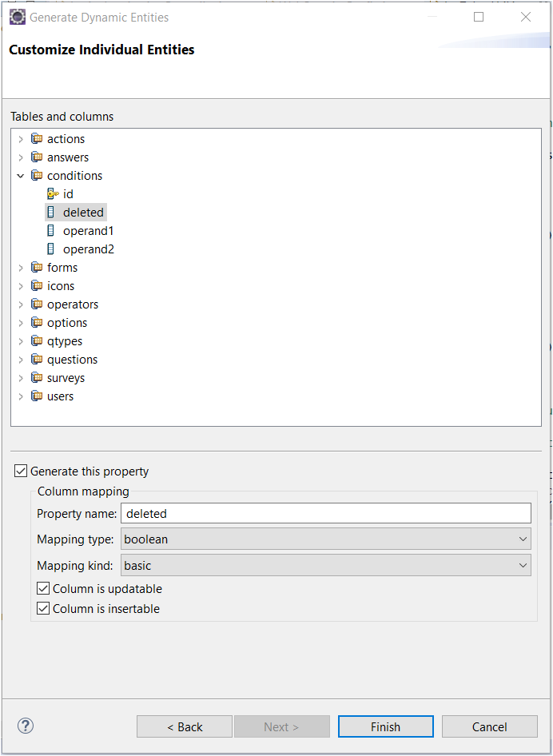Click the column icon beside operand2
Viewport: 553px width, 756px height.
point(52,249)
